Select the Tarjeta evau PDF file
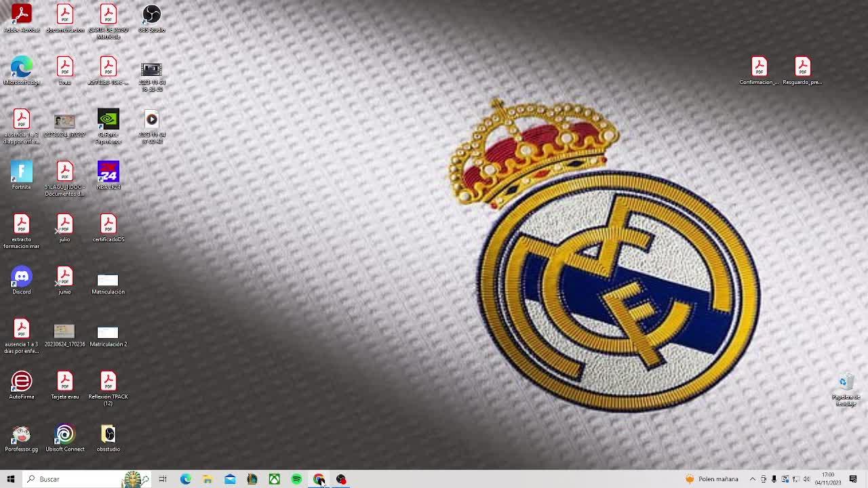 pos(65,385)
